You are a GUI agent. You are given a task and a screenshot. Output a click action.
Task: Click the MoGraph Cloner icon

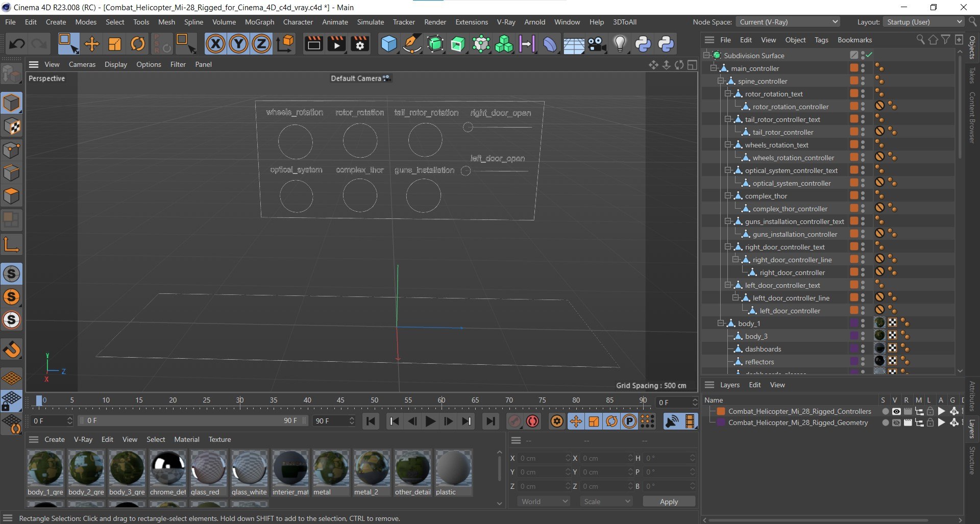(504, 44)
